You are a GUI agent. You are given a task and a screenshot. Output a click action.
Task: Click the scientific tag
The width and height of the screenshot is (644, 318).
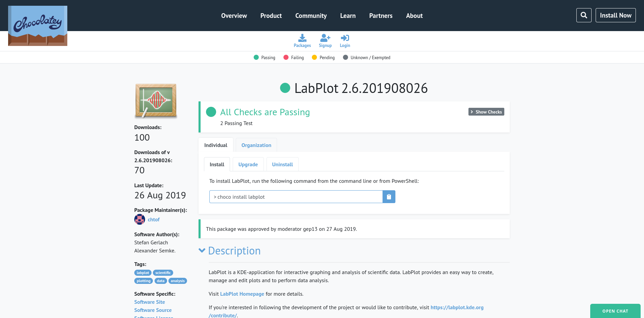click(163, 273)
